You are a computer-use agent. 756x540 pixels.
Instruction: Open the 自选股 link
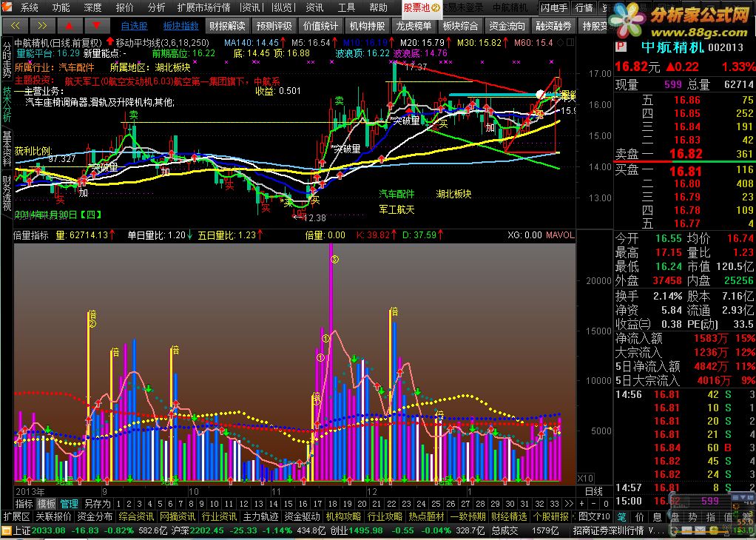coord(135,26)
